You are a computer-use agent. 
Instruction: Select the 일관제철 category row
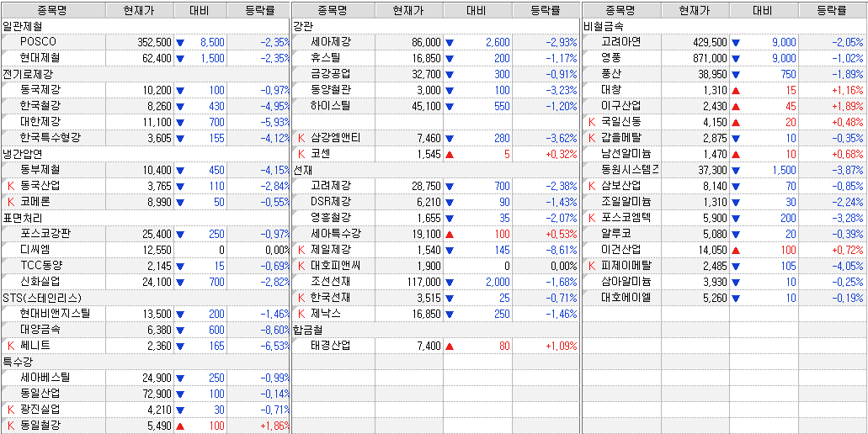[x=145, y=26]
